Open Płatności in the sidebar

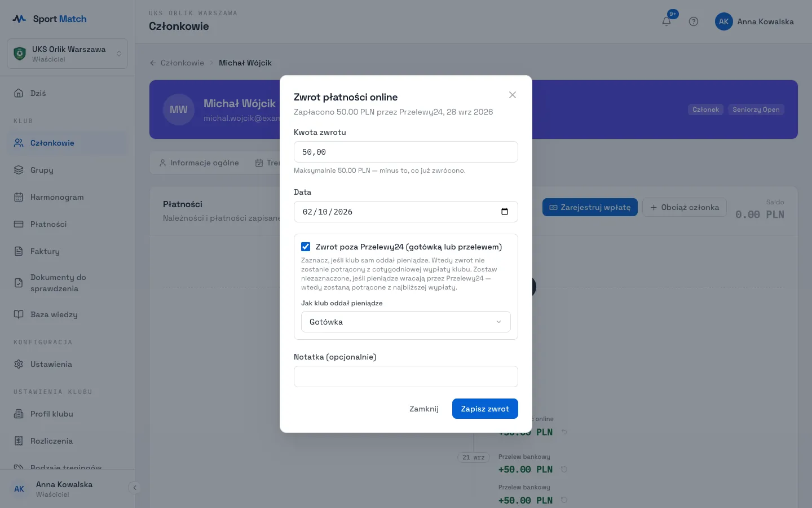tap(67, 224)
